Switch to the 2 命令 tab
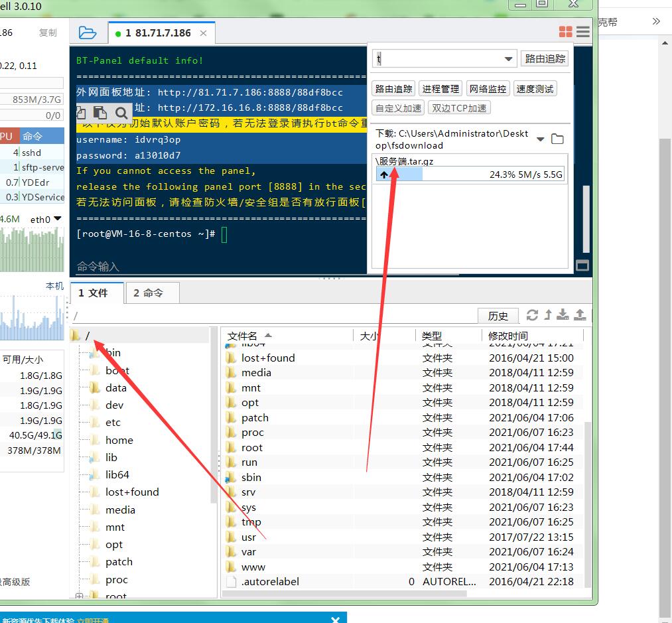This screenshot has height=623, width=672. pos(148,293)
